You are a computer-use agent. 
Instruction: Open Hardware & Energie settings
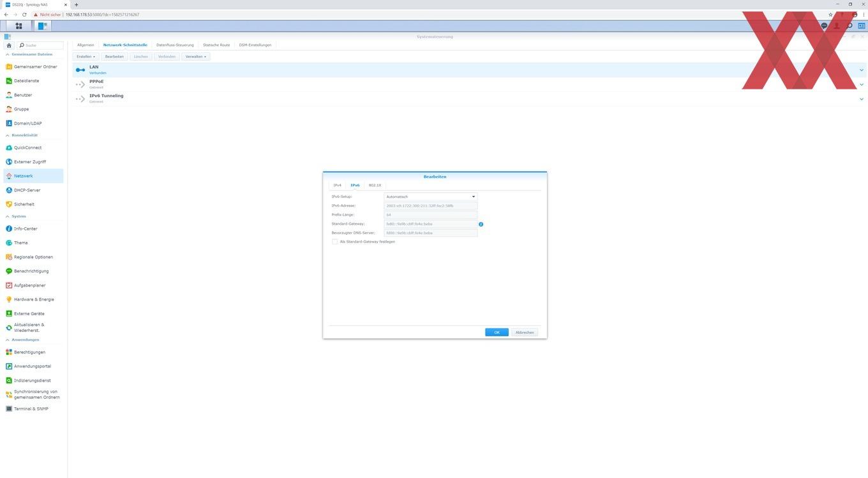[33, 299]
